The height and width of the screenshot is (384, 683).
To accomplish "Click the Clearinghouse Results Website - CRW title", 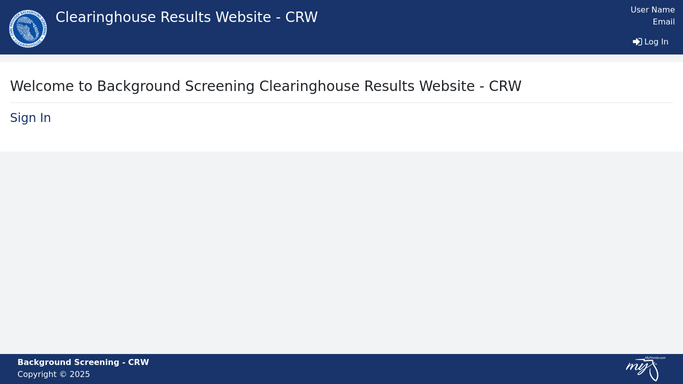I will pos(186,17).
